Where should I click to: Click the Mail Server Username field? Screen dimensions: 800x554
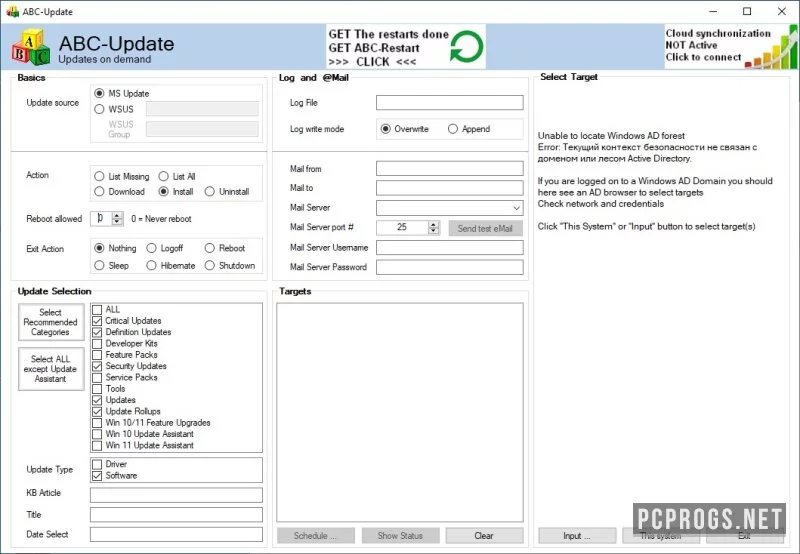tap(449, 247)
